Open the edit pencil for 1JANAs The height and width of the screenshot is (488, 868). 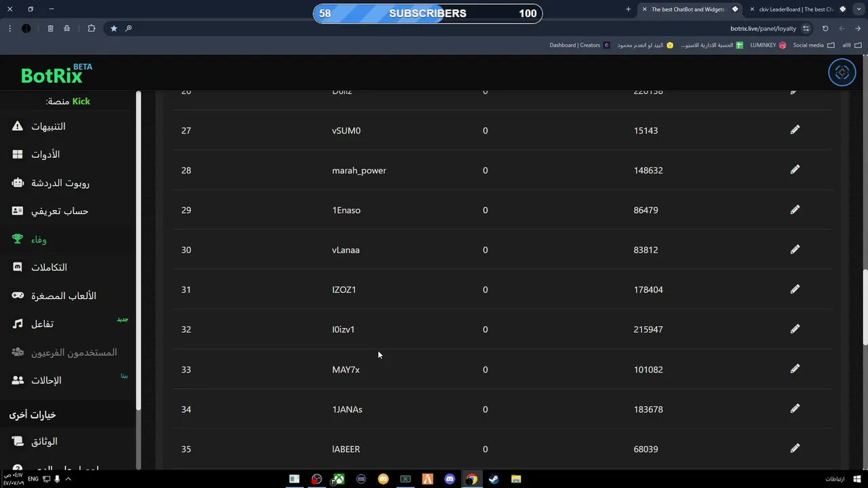[x=795, y=409]
